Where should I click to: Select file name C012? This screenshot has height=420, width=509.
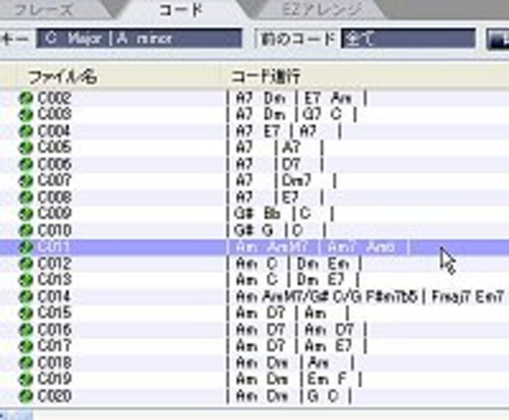54,263
